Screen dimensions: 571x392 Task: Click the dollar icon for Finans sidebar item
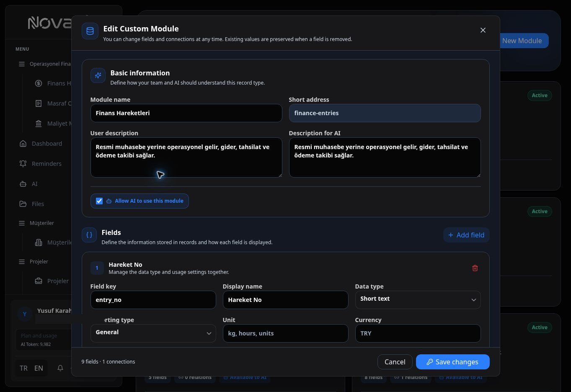(39, 83)
